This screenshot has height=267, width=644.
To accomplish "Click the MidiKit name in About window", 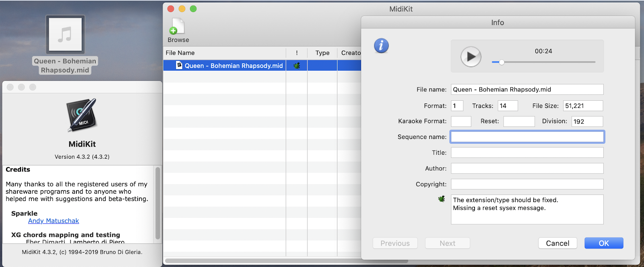I will 82,144.
